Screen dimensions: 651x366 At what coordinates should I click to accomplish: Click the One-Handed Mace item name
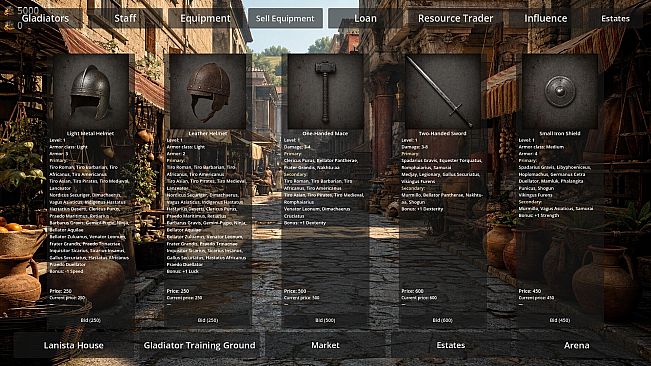click(325, 133)
